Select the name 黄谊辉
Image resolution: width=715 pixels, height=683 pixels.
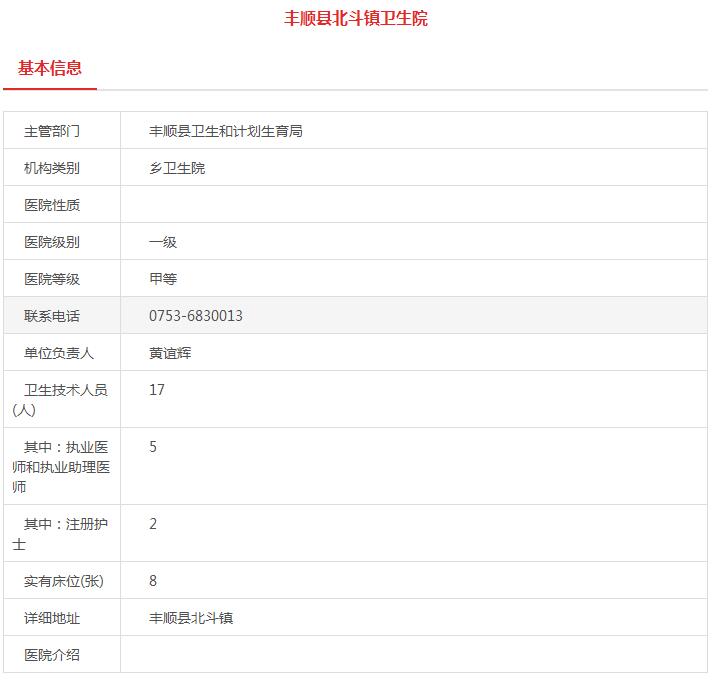pos(170,353)
